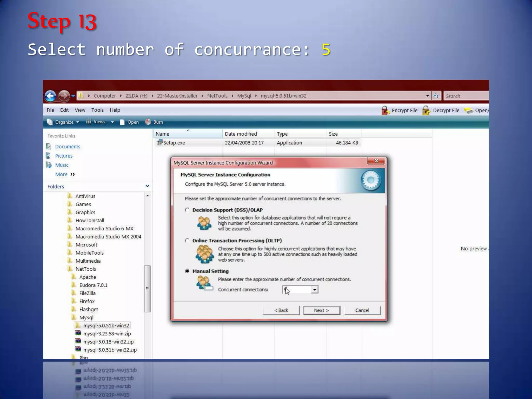
Task: Click the Refresh icon beside address bar
Action: click(x=436, y=96)
